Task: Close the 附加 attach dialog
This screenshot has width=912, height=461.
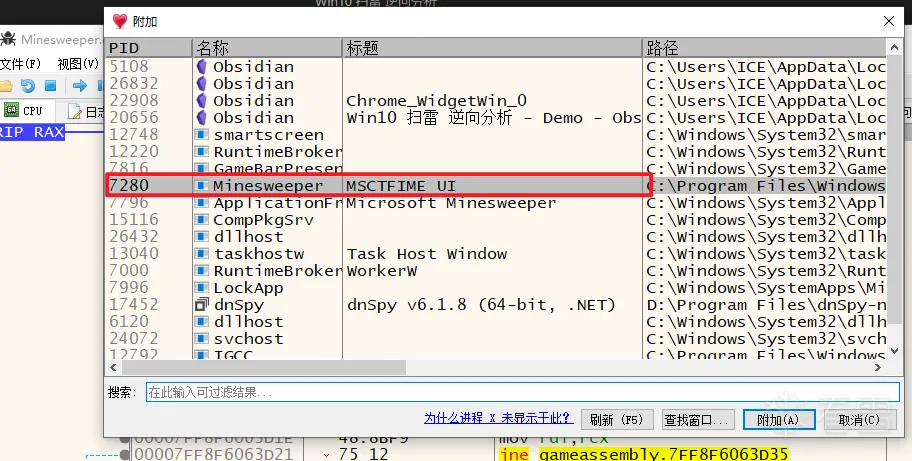Action: 889,22
